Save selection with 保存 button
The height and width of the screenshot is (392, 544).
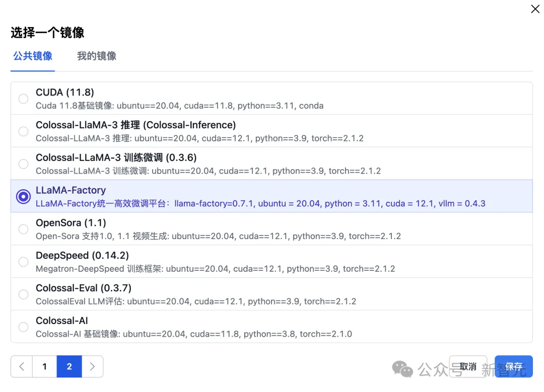(513, 366)
